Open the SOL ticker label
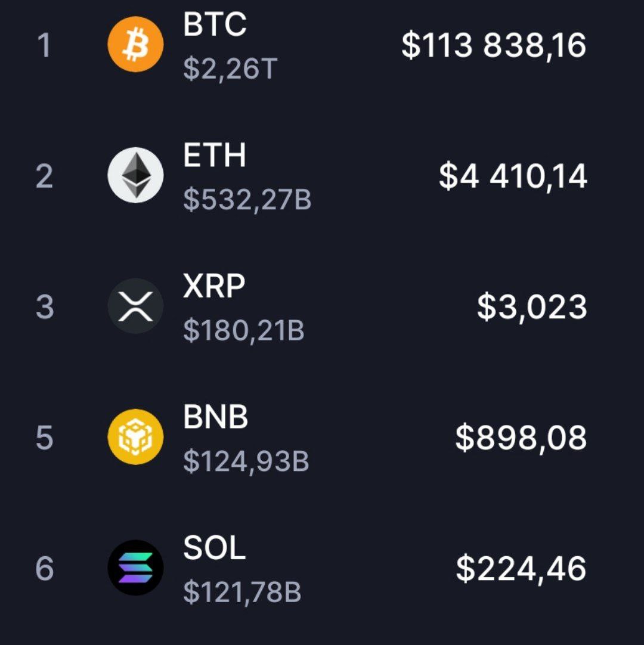This screenshot has width=644, height=645. pos(214,548)
